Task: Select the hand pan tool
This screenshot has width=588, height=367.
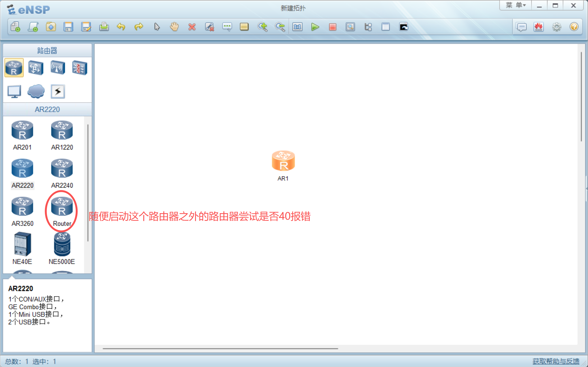Action: pos(174,27)
